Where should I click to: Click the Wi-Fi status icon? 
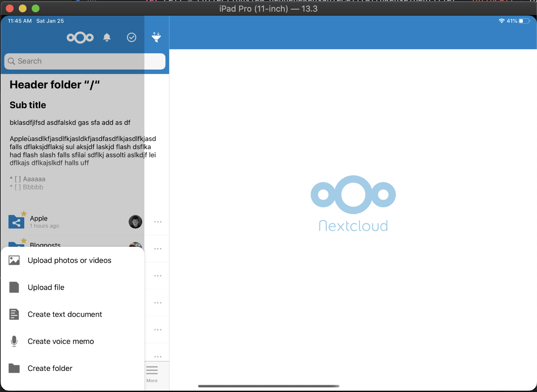click(501, 21)
